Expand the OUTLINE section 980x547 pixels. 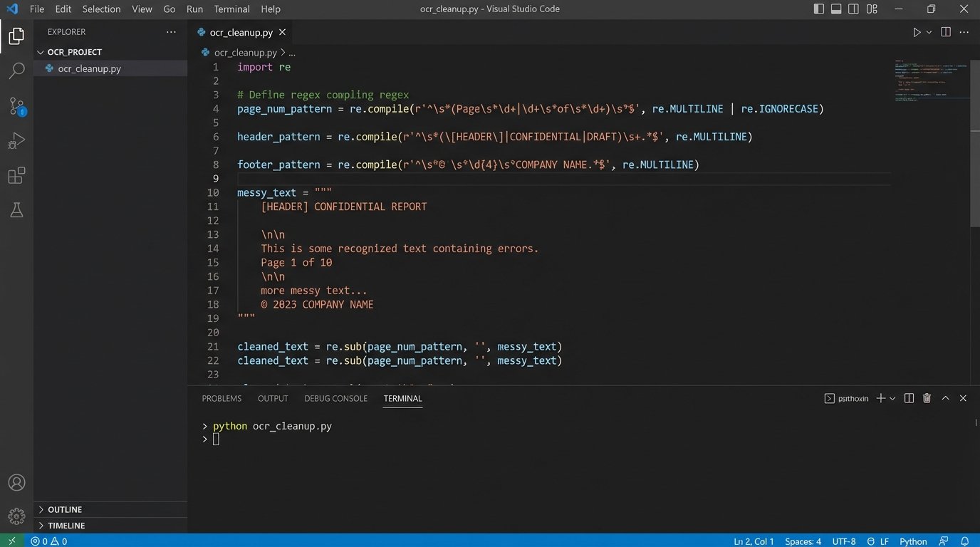coord(64,509)
